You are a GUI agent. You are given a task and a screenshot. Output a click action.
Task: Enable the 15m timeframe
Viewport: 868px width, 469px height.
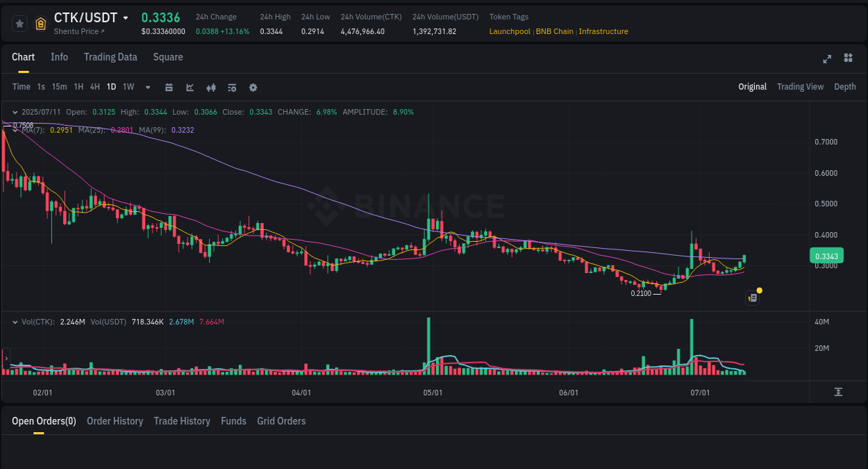coord(59,87)
